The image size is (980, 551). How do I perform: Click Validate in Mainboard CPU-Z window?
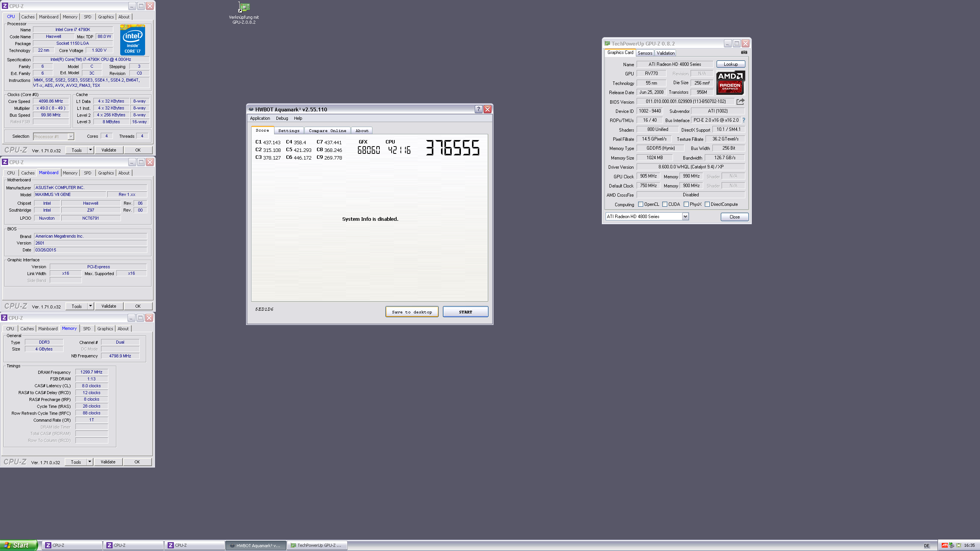[x=109, y=306]
